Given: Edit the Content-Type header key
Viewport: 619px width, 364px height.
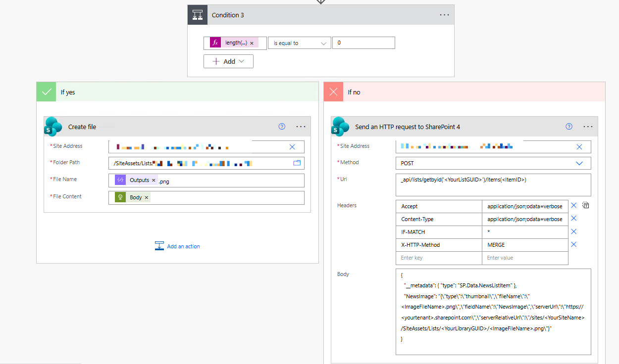Looking at the screenshot, I should point(439,219).
